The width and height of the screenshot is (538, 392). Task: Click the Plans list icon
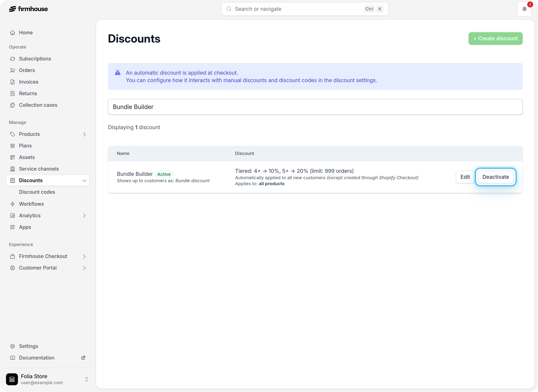tap(13, 146)
